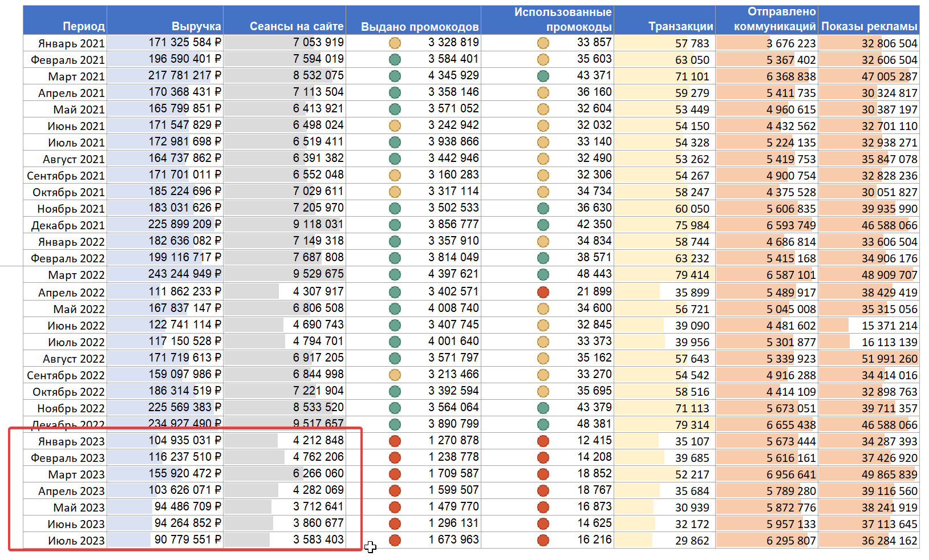Select the Показы рекламы header cell
The height and width of the screenshot is (560, 929).
click(x=869, y=20)
